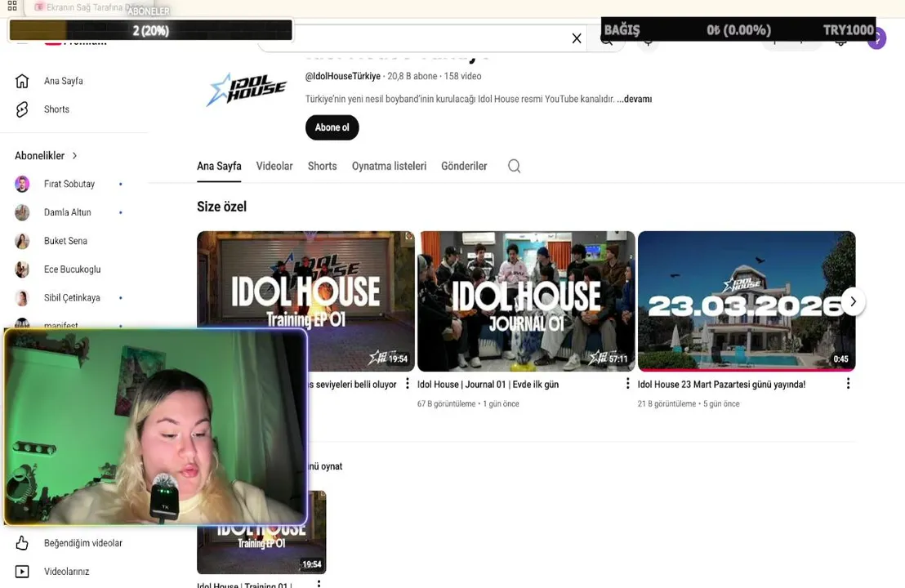
Task: Play the 23.03.2026 thumbnail
Action: (x=747, y=301)
